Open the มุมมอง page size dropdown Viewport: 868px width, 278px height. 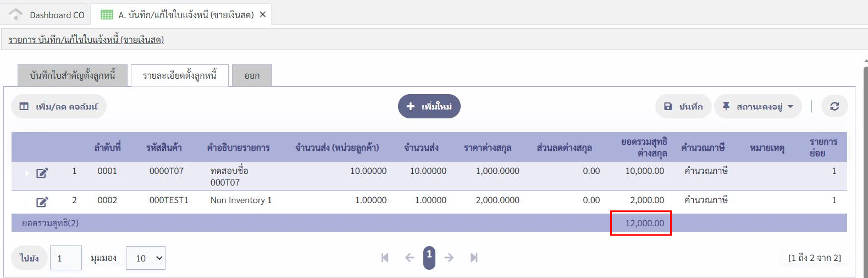pyautogui.click(x=146, y=258)
